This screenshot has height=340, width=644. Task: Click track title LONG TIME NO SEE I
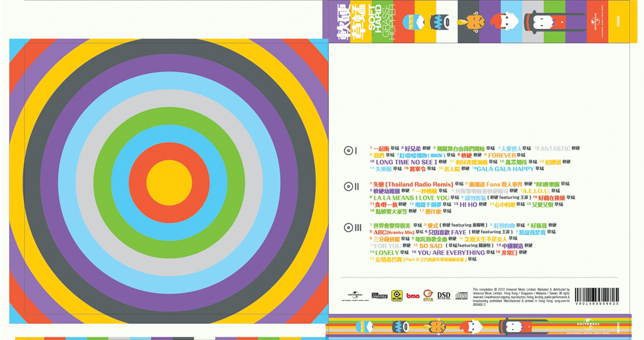coord(406,162)
